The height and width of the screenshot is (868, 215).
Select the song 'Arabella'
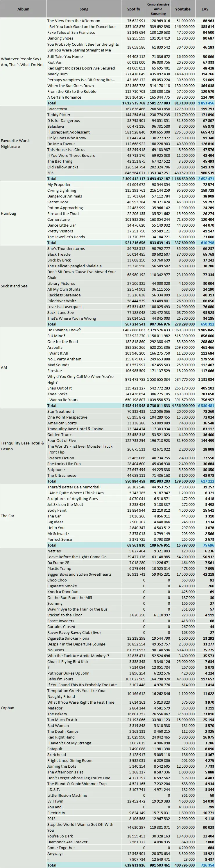55,348
